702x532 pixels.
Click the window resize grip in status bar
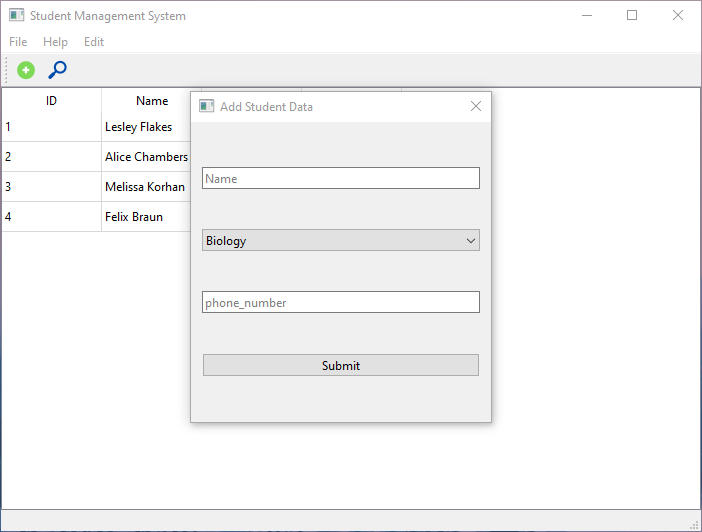click(x=695, y=525)
